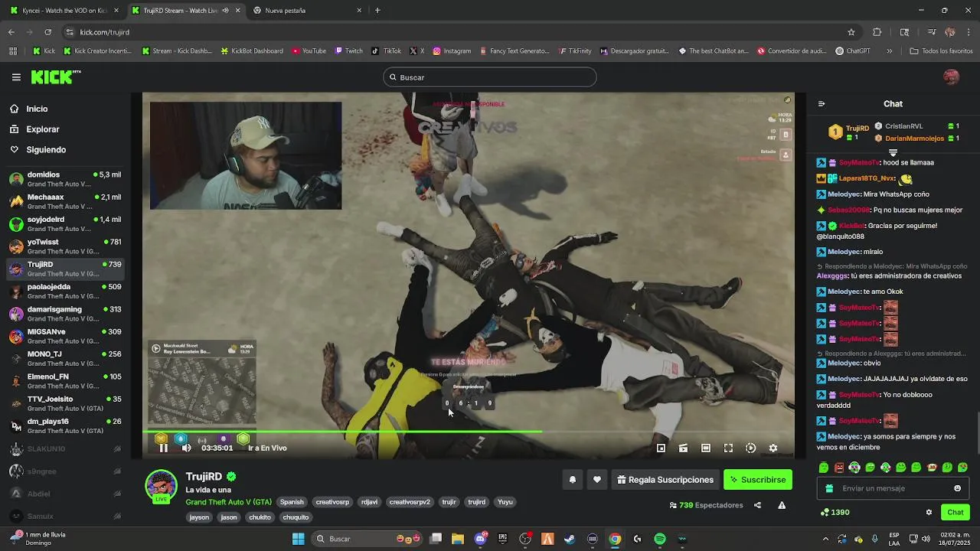Open Mechaaax channel in sidebar
This screenshot has height=551, width=980.
[x=65, y=201]
